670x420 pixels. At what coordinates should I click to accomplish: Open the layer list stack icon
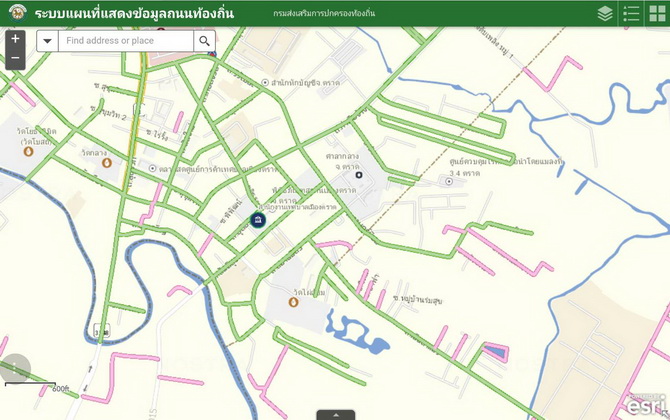point(605,13)
